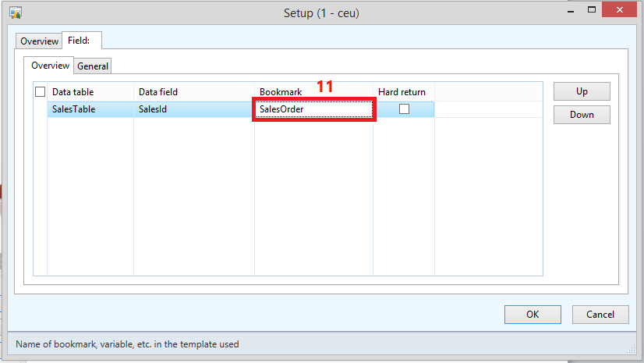The width and height of the screenshot is (644, 363).
Task: Edit the SalesOrder bookmark field
Action: [313, 109]
